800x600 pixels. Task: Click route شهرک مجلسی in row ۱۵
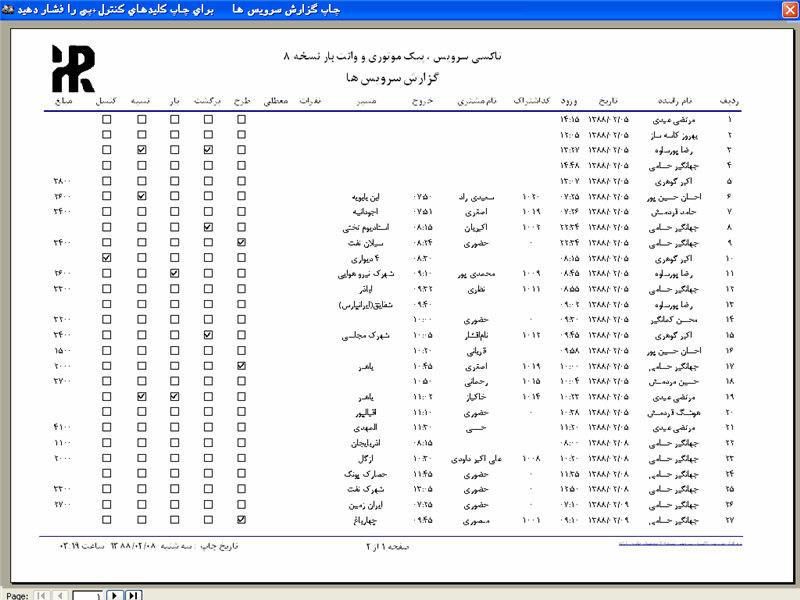point(366,335)
